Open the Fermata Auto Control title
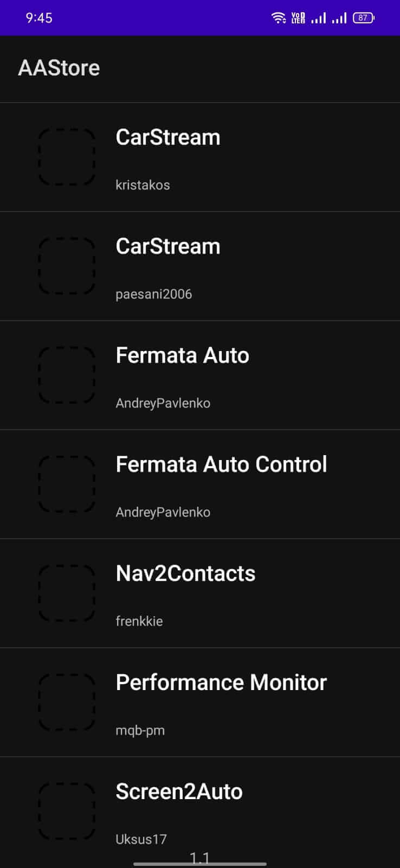Image resolution: width=400 pixels, height=868 pixels. pyautogui.click(x=221, y=464)
